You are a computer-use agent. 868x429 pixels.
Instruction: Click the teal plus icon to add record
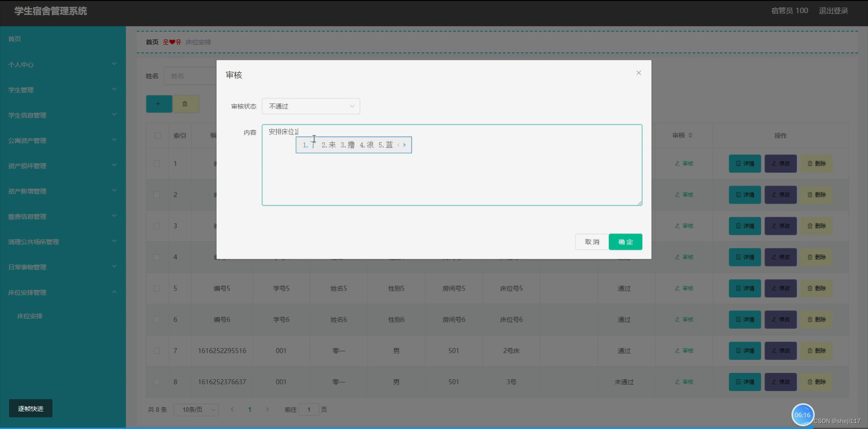tap(159, 104)
